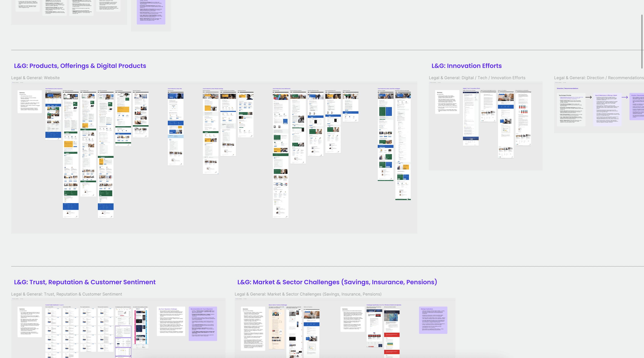644x358 pixels.
Task: Select the 'About us: At a glance' screenshot
Action: click(506, 125)
